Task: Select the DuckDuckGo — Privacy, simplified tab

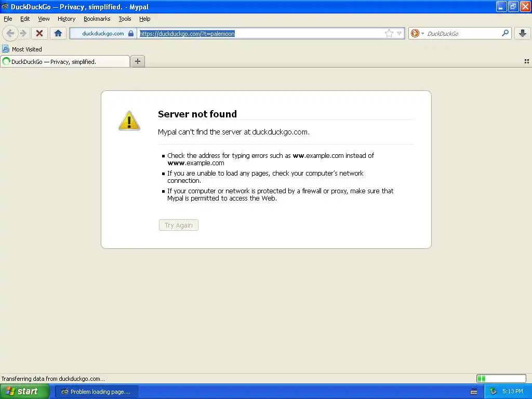Action: (65, 61)
